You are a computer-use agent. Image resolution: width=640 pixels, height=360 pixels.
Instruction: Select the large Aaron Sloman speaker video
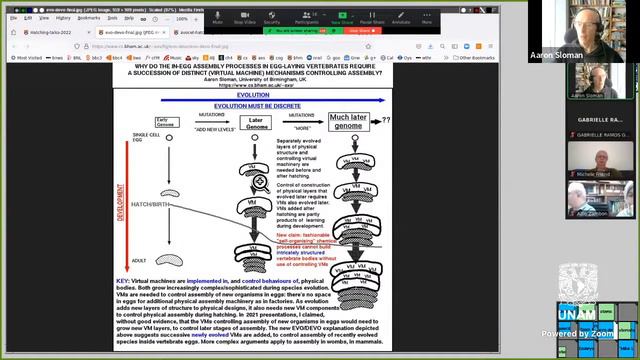click(x=584, y=31)
